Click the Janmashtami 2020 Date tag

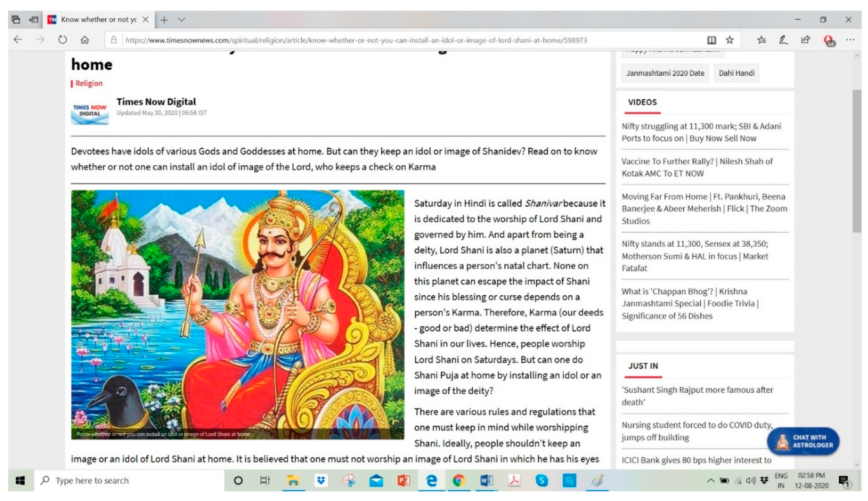coord(665,73)
